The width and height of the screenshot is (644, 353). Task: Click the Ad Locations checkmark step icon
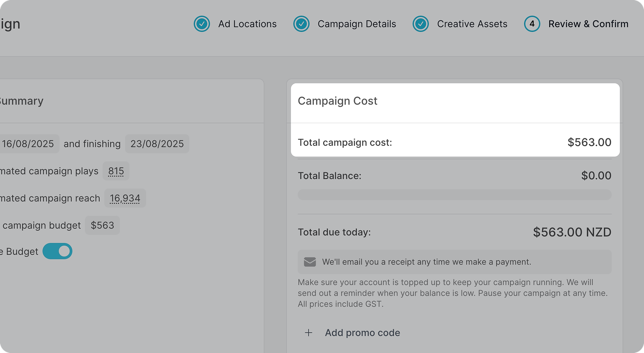coord(202,24)
